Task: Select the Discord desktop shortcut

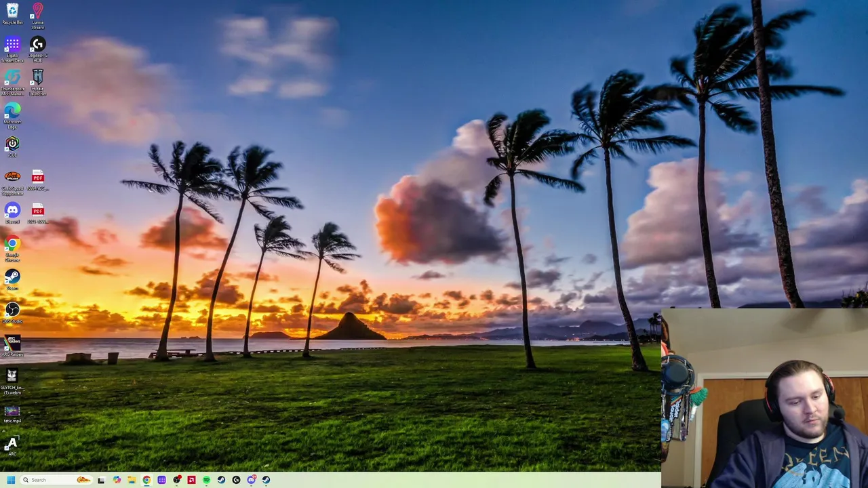Action: [12, 213]
